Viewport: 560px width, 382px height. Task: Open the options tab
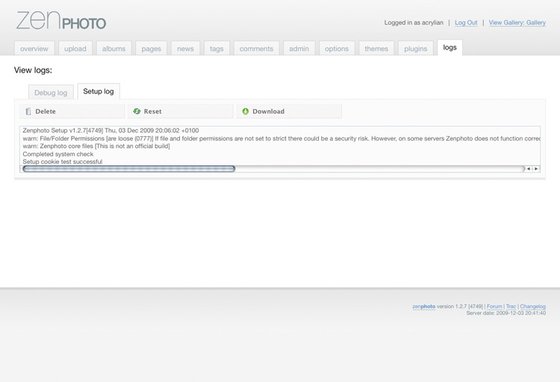pyautogui.click(x=336, y=49)
